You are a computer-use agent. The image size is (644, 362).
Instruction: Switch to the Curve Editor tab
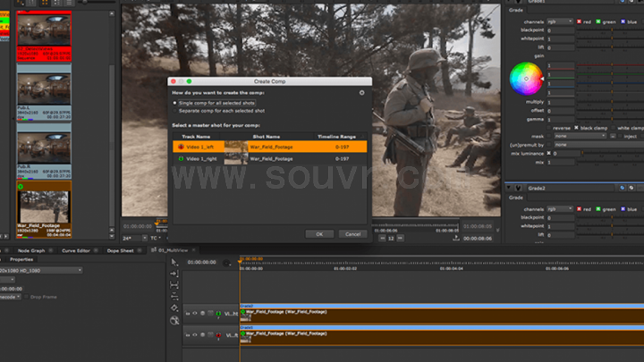tap(75, 250)
